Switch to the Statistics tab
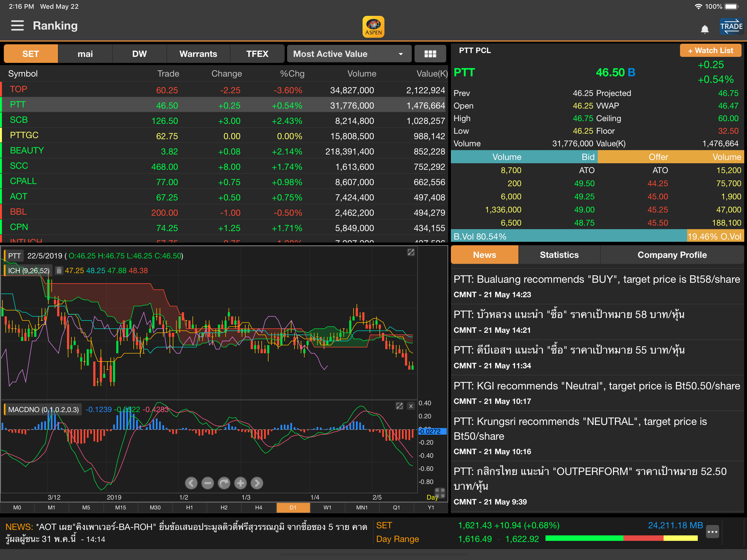 pos(559,255)
